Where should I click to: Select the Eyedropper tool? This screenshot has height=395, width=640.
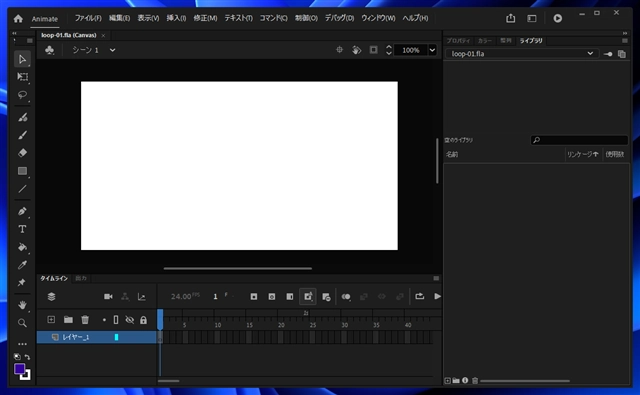22,265
